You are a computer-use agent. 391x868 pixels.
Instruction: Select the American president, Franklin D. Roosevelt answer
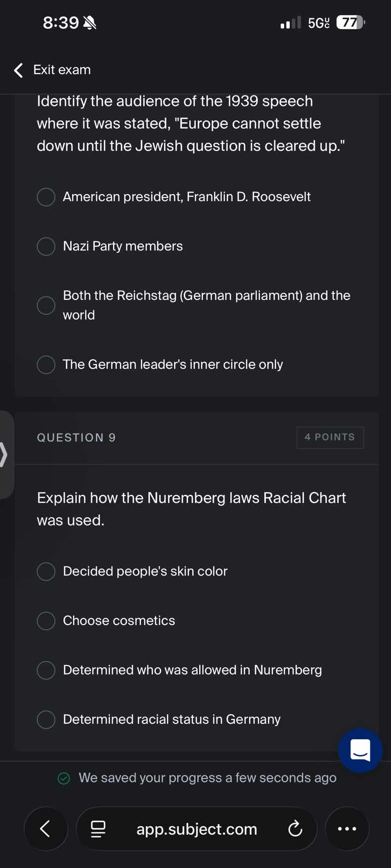(45, 196)
